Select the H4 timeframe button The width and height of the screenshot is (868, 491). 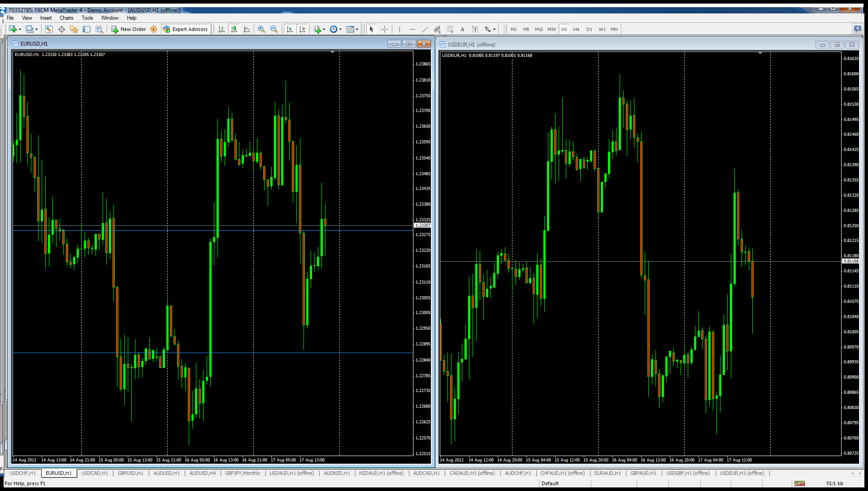[x=577, y=29]
